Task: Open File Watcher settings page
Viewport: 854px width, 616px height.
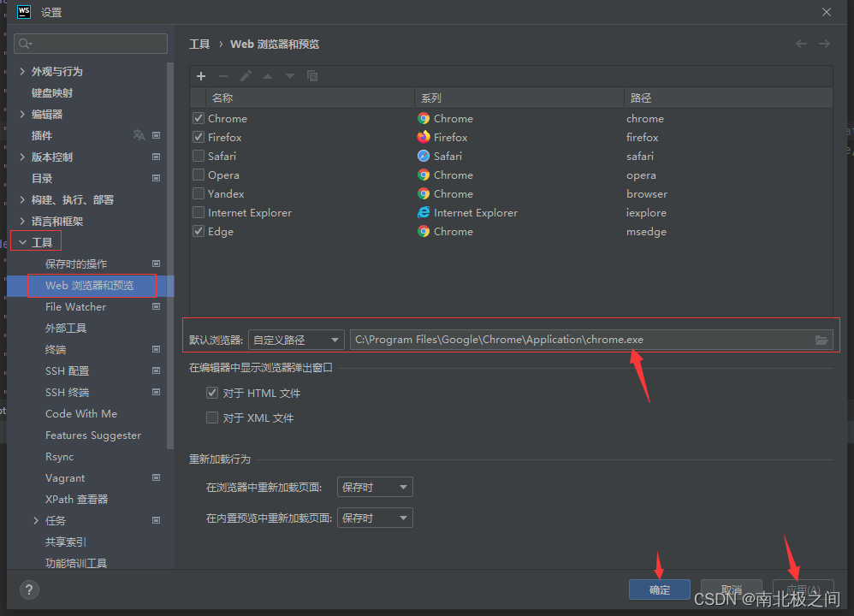Action: (75, 306)
